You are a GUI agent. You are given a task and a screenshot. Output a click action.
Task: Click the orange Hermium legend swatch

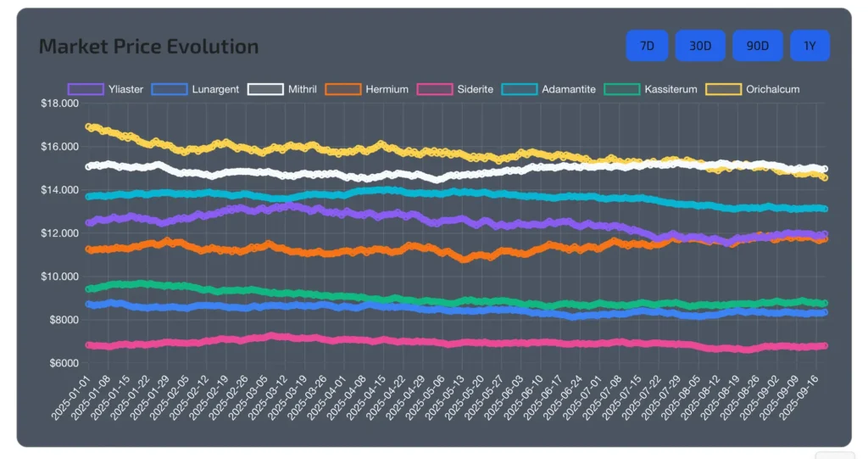pyautogui.click(x=343, y=89)
